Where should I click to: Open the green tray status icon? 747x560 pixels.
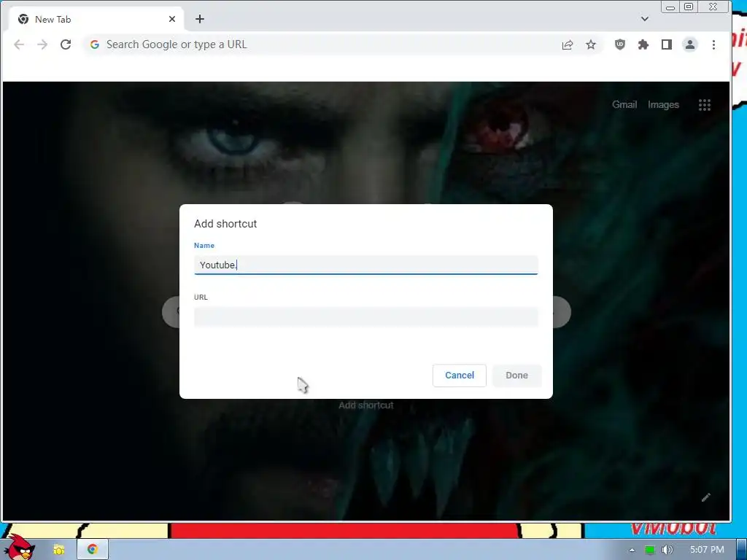click(649, 550)
